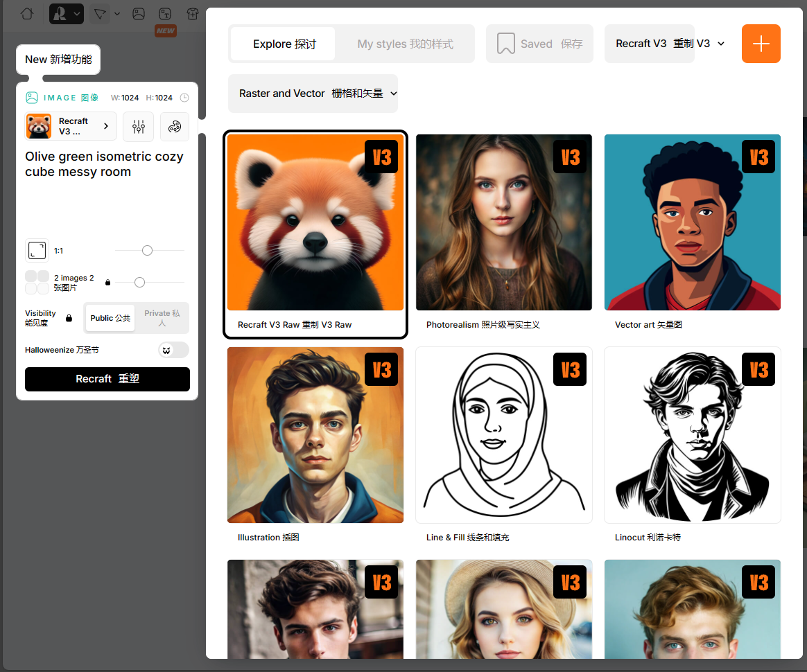Open the New features tooltip bubble
807x672 pixels.
[58, 60]
